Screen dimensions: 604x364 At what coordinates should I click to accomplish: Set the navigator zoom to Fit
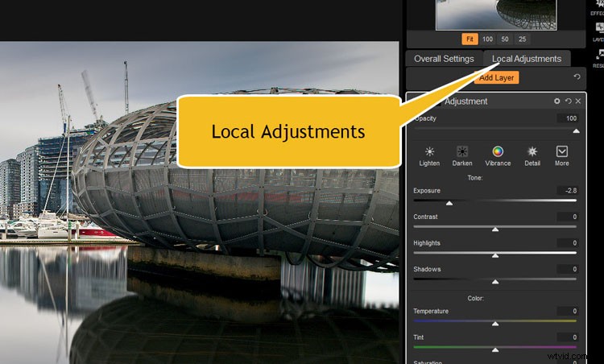470,39
